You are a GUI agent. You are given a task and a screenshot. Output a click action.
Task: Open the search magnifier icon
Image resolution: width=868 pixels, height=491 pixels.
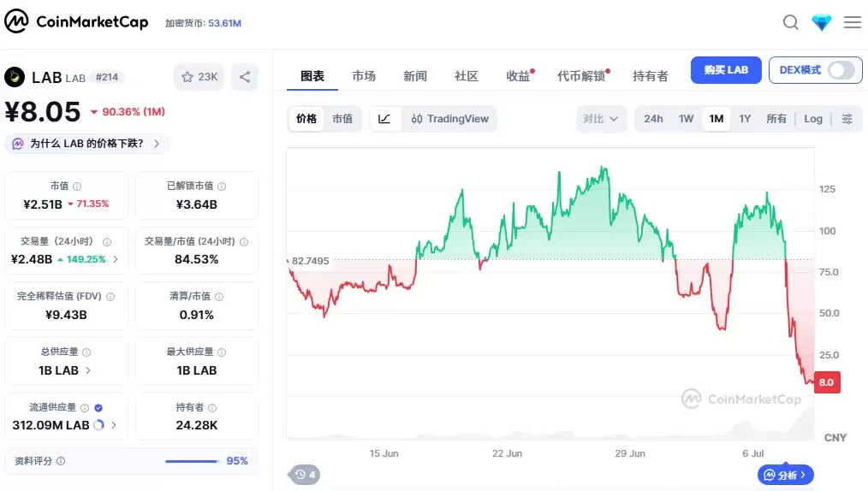click(790, 23)
